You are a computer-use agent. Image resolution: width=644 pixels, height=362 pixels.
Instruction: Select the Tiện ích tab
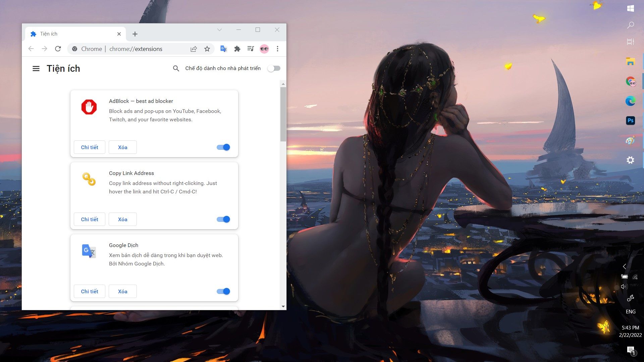pyautogui.click(x=75, y=34)
